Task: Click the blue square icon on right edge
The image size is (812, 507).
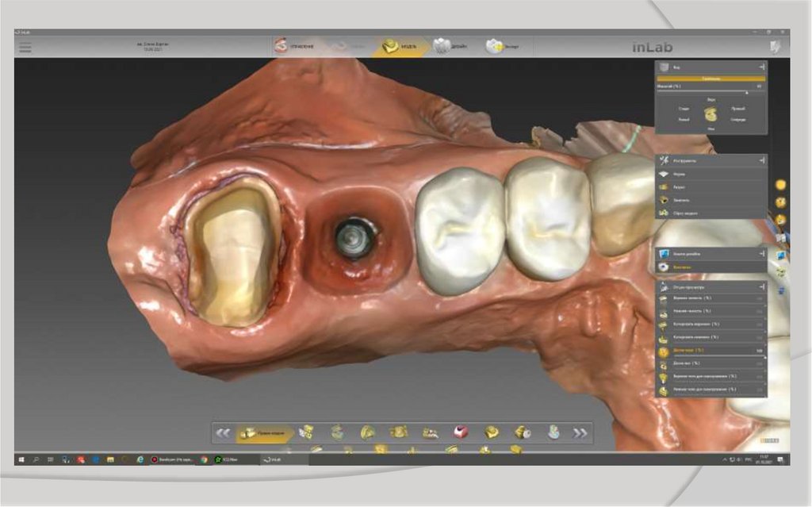Action: (780, 255)
